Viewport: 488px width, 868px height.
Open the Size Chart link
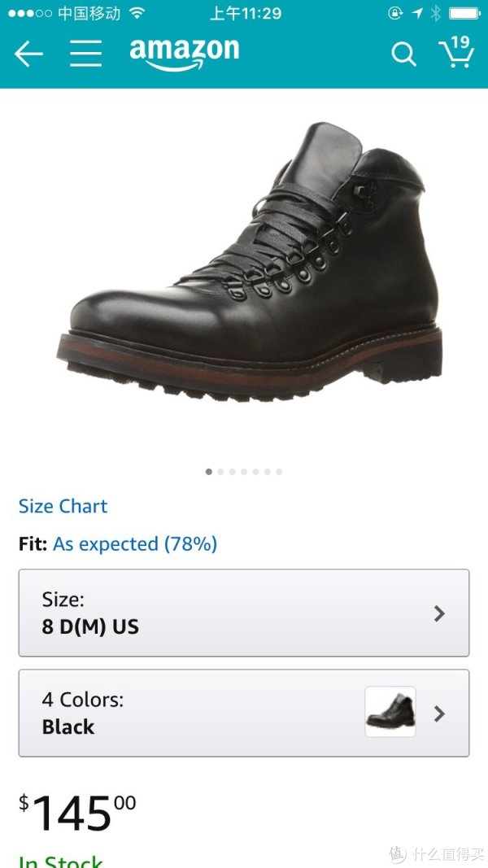63,506
